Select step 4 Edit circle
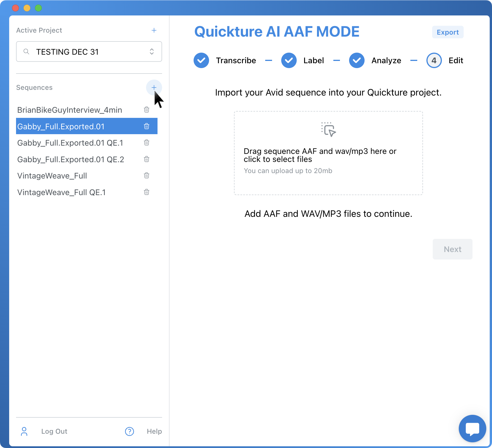The image size is (492, 448). click(434, 60)
